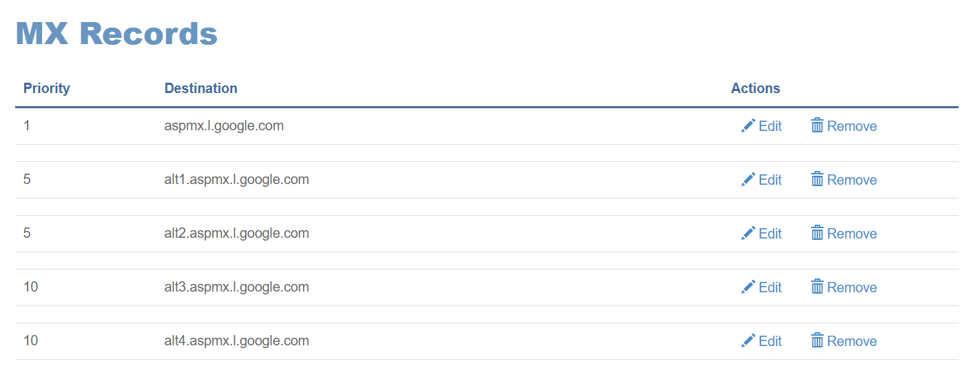Click the MX Records page heading

click(x=116, y=33)
